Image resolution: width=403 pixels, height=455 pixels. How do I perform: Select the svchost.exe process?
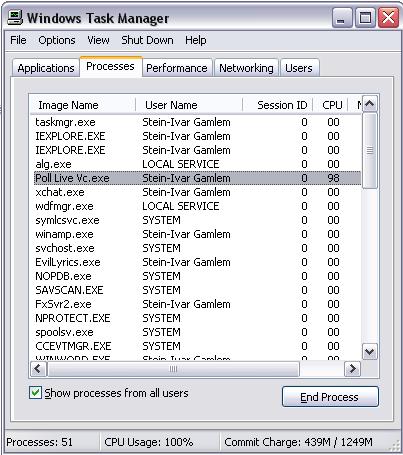point(197,248)
